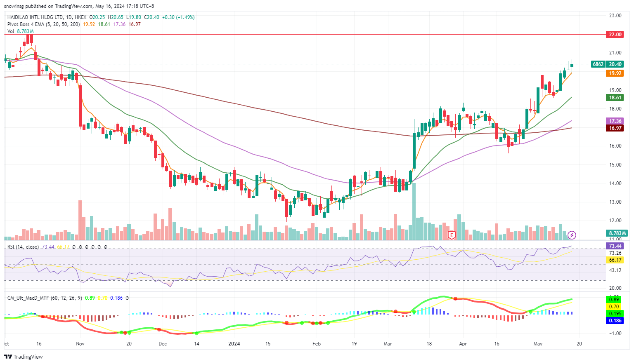
Task: Click the green 18.61 price axis tag
Action: tap(615, 98)
